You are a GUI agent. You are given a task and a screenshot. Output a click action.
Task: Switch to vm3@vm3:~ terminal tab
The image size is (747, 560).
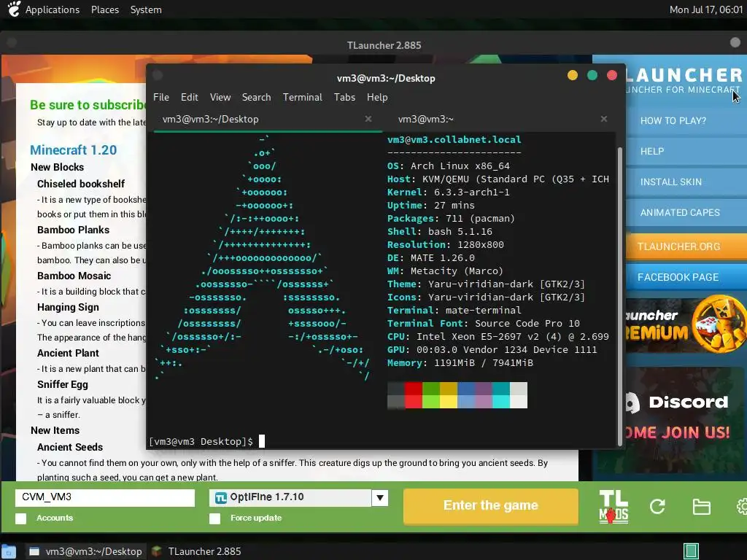pyautogui.click(x=499, y=119)
